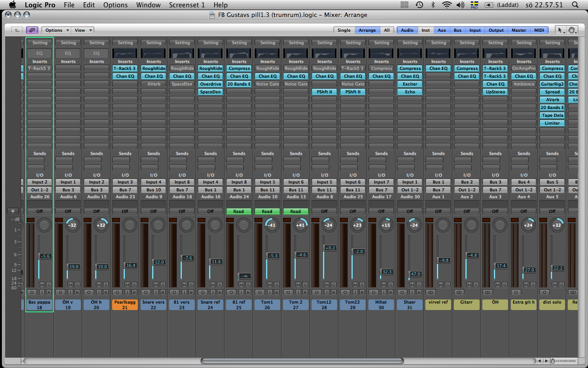The image size is (588, 368).
Task: Click the pan knob on dist solo channel
Action: [x=557, y=225]
